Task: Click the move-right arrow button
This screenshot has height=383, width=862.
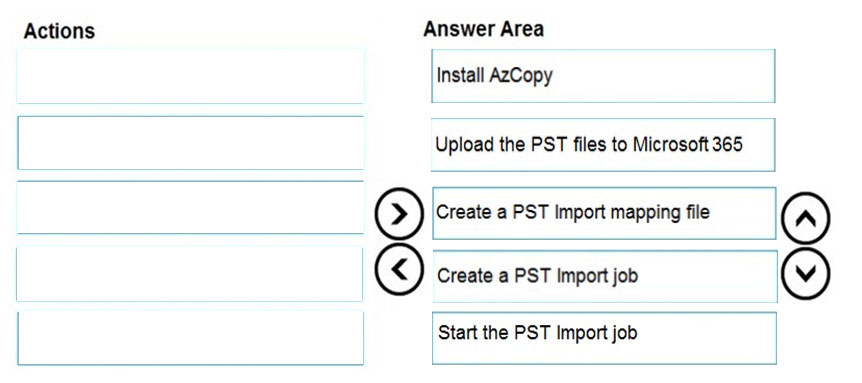Action: click(399, 214)
